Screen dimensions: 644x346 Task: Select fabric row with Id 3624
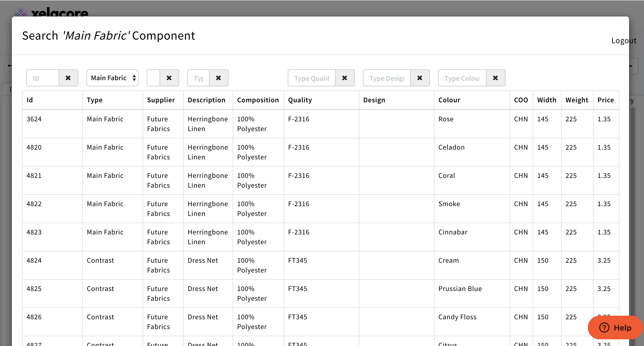pos(34,119)
